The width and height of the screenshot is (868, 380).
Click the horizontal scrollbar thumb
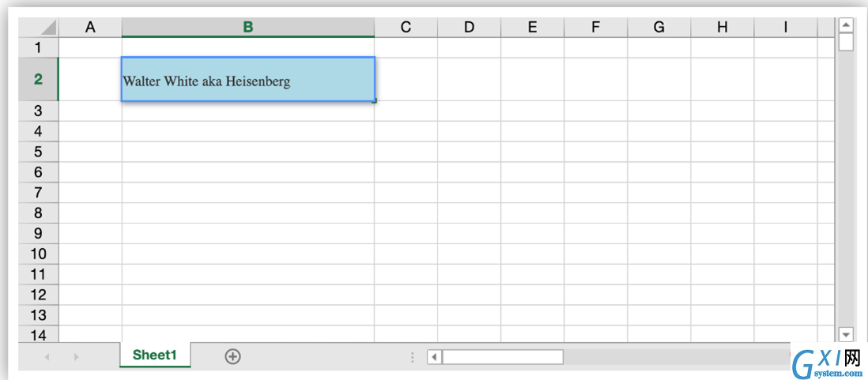click(x=503, y=357)
